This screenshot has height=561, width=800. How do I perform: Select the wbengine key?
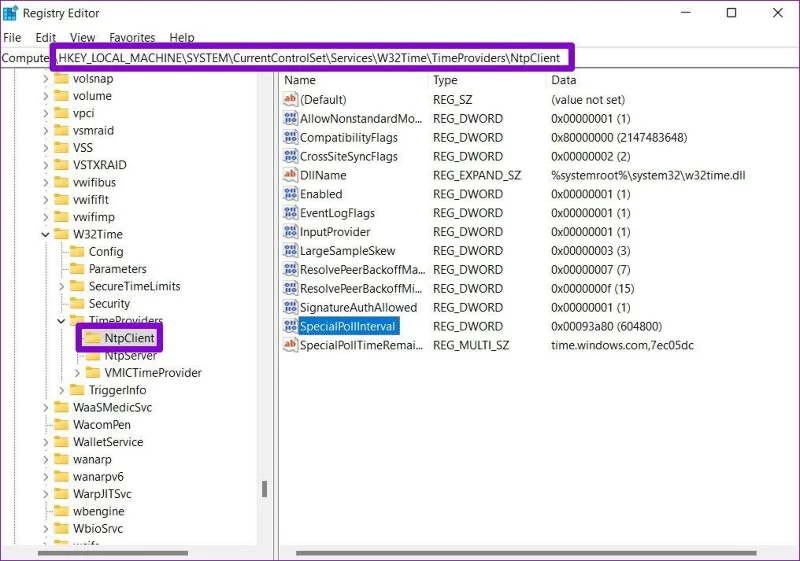tap(98, 512)
